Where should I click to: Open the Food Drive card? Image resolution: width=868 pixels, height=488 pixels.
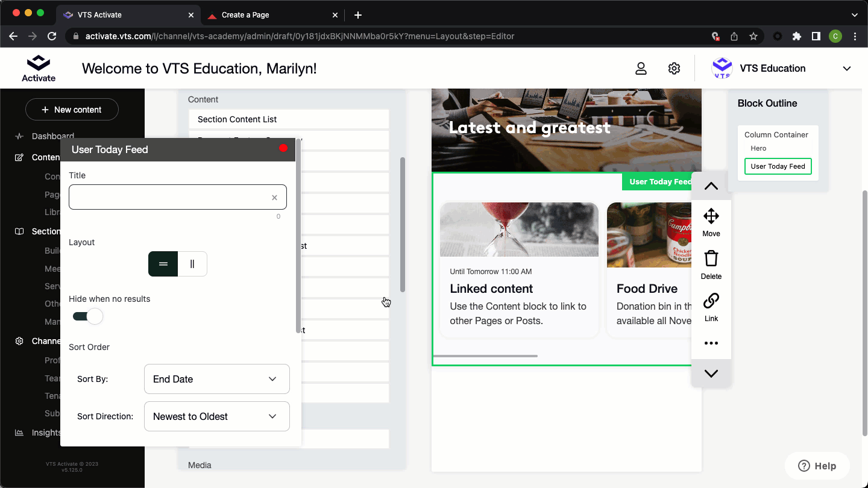649,270
